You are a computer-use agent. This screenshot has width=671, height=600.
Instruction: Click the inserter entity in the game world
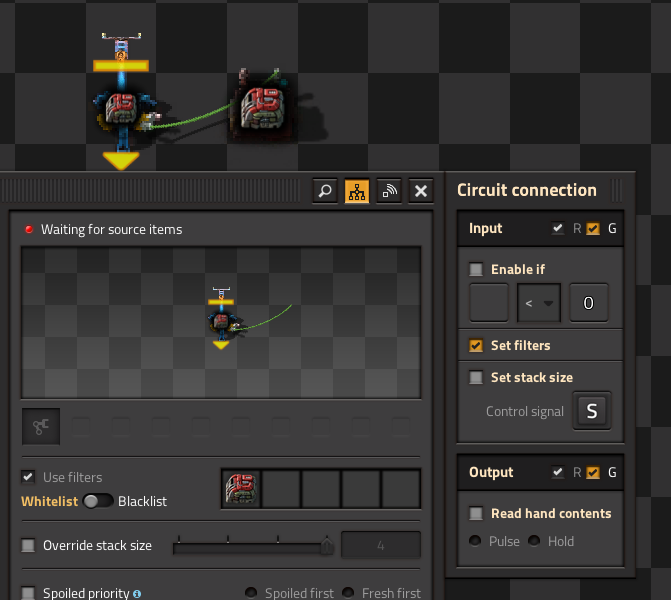click(123, 103)
